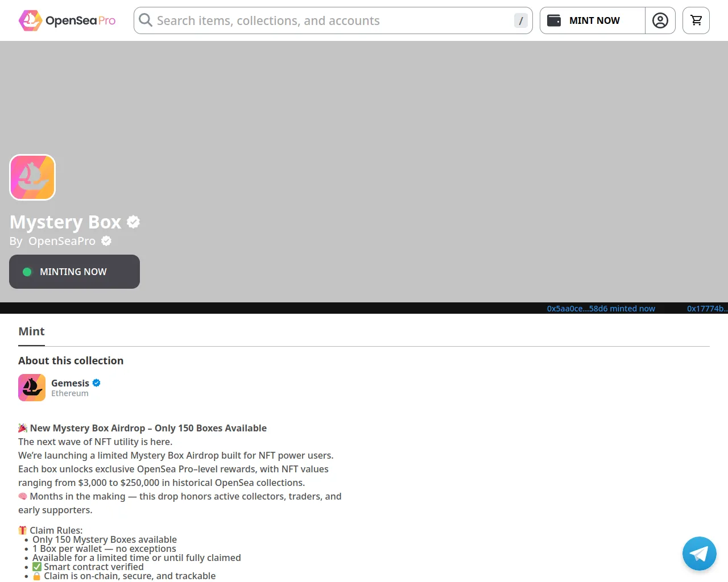Click the MINTING NOW status button
728x582 pixels.
pyautogui.click(x=75, y=272)
